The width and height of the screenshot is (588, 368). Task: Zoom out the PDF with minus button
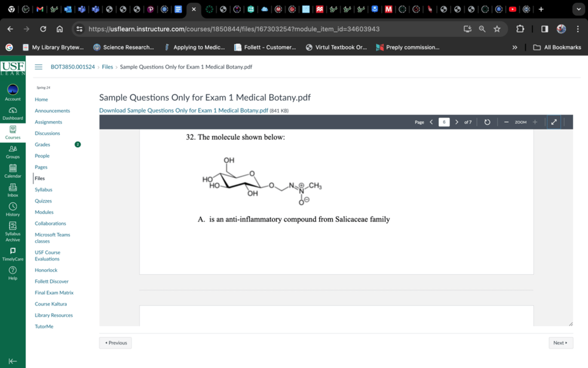(506, 122)
